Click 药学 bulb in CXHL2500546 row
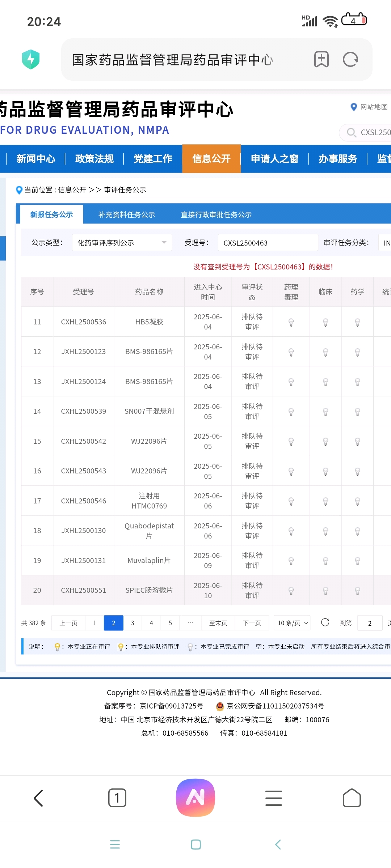Image resolution: width=391 pixels, height=868 pixels. pos(357,501)
